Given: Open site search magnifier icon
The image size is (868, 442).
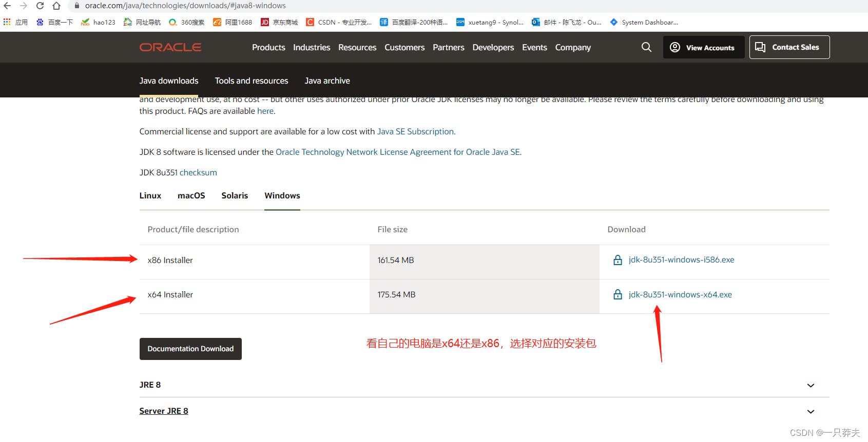Looking at the screenshot, I should point(647,47).
